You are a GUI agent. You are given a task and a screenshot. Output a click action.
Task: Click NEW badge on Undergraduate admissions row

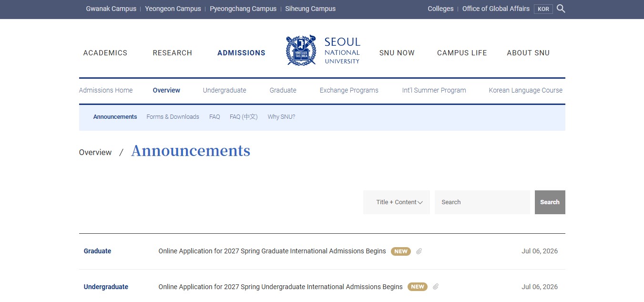point(418,287)
